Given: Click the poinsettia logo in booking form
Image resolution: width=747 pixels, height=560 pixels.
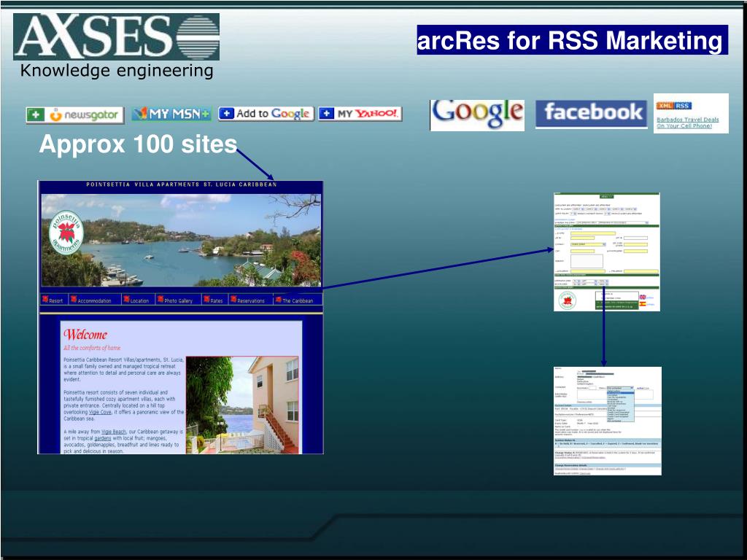Looking at the screenshot, I should point(567,300).
